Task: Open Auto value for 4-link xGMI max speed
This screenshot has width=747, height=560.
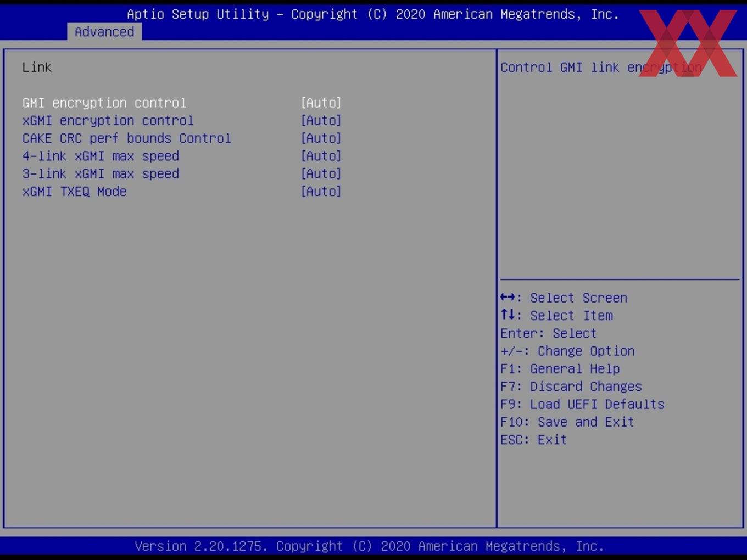Action: coord(321,156)
